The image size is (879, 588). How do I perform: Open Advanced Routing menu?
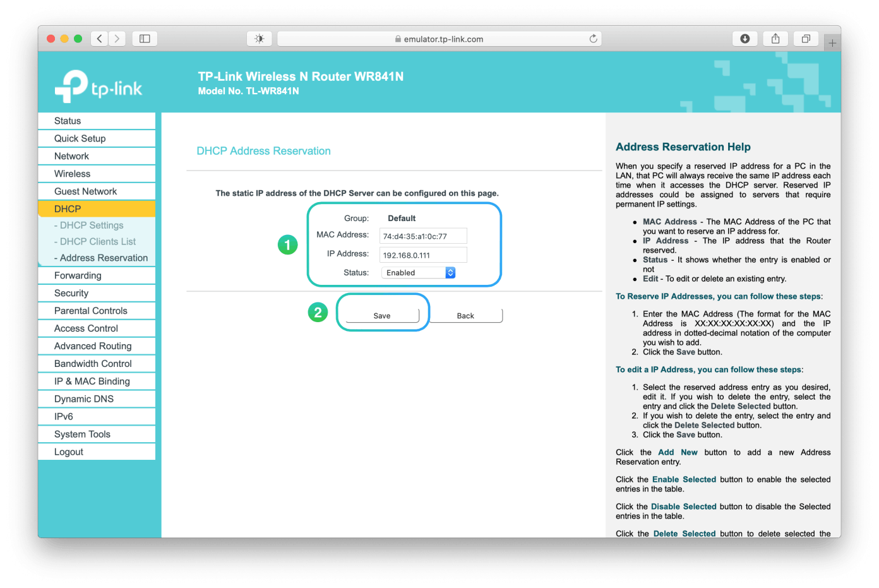[x=97, y=346]
